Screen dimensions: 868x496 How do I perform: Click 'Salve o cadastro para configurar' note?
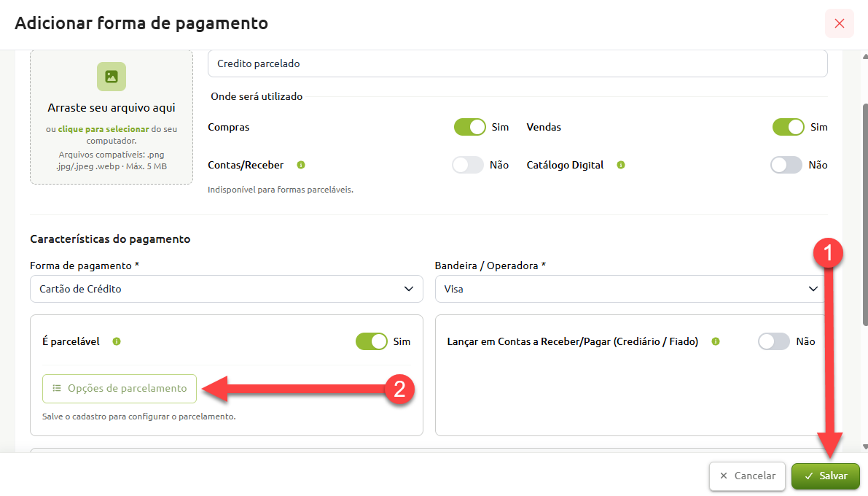pyautogui.click(x=139, y=416)
